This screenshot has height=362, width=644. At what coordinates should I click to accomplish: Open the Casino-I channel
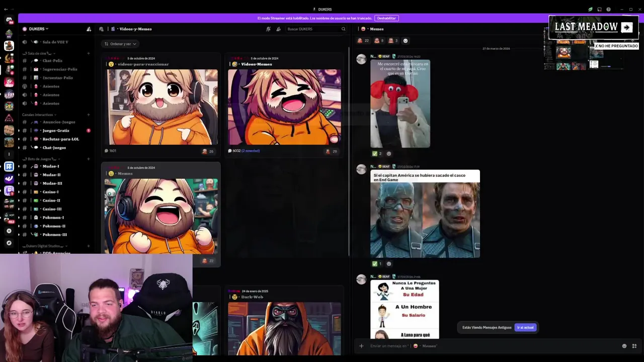pos(55,192)
